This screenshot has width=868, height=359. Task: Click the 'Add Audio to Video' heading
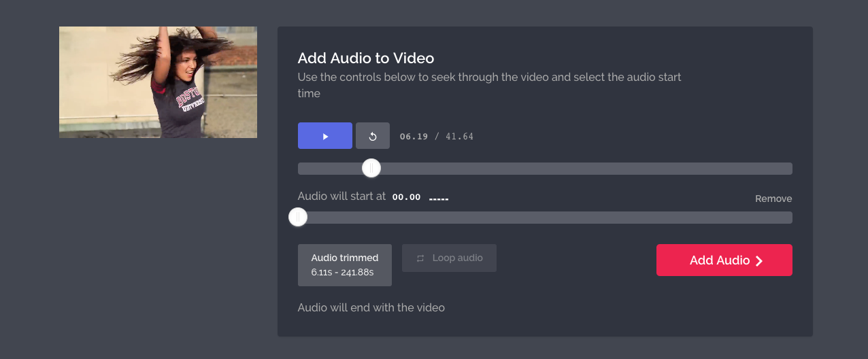coord(366,58)
